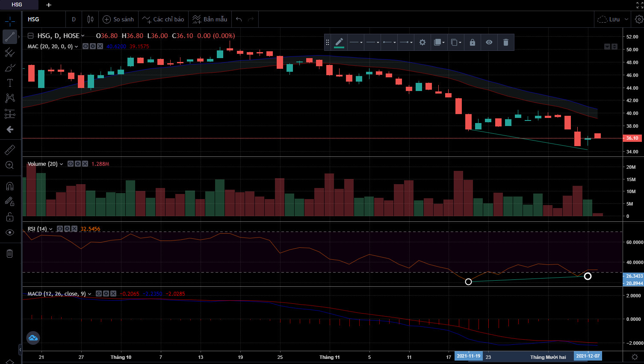This screenshot has height=364, width=644.
Task: Open the D timeframe interval selector
Action: click(x=74, y=19)
